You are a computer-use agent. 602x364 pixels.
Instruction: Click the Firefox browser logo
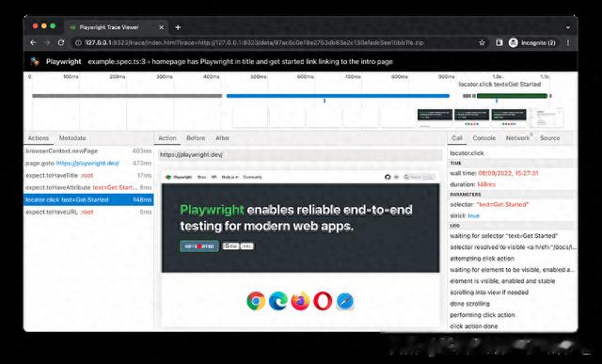[x=301, y=301]
